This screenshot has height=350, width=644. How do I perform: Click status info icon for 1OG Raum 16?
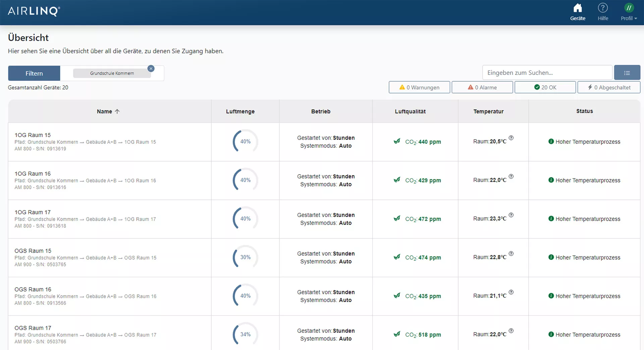(x=551, y=180)
